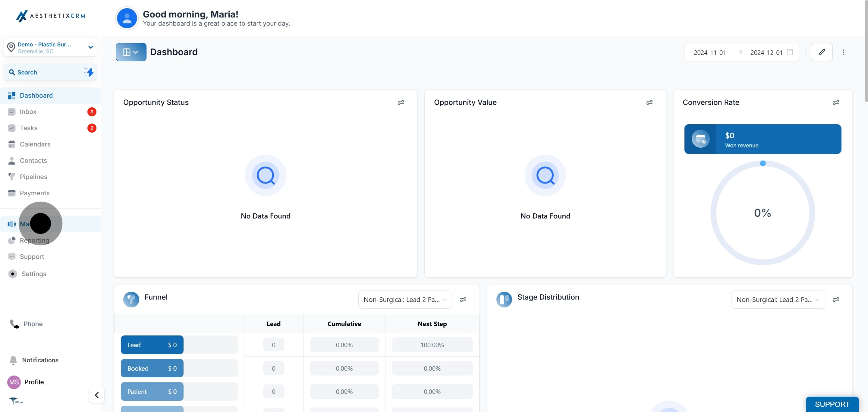Click the blue SUPPORT button
This screenshot has height=412, width=868.
(832, 404)
